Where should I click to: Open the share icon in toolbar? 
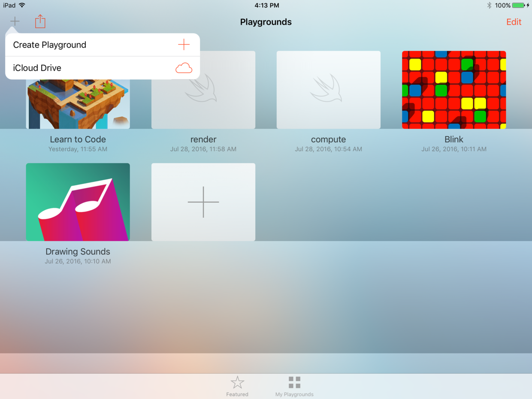[40, 21]
